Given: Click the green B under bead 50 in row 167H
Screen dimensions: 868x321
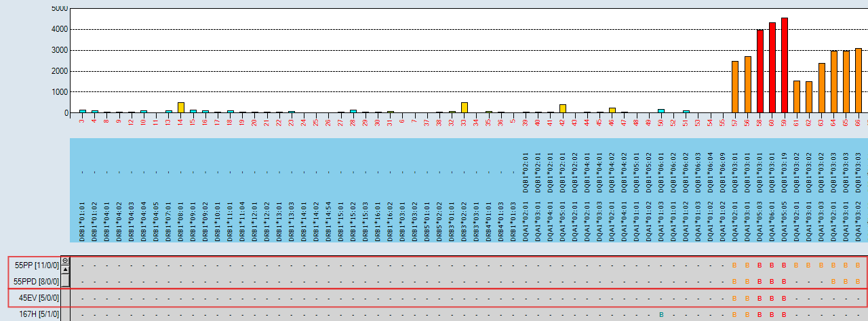Looking at the screenshot, I should [661, 314].
